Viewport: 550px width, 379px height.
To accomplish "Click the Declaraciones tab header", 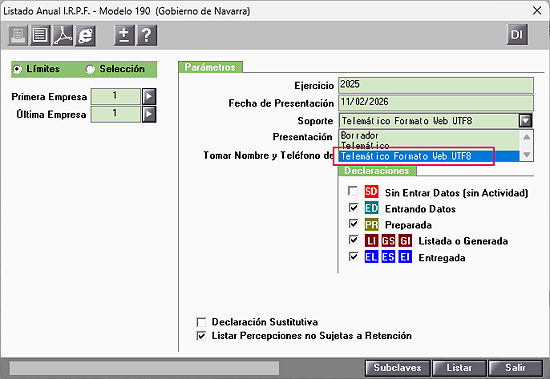I will tap(377, 171).
